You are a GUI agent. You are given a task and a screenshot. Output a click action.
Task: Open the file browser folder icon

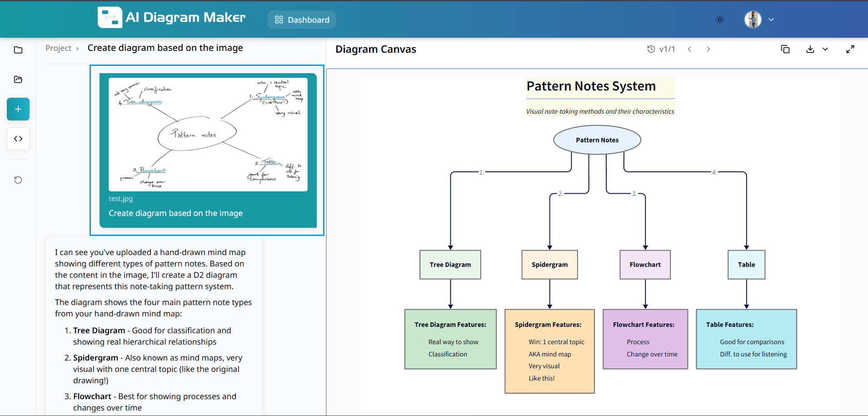click(18, 79)
